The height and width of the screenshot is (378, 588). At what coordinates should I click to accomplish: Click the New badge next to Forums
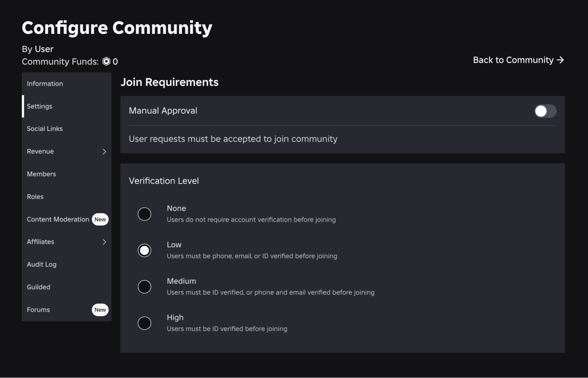click(100, 310)
